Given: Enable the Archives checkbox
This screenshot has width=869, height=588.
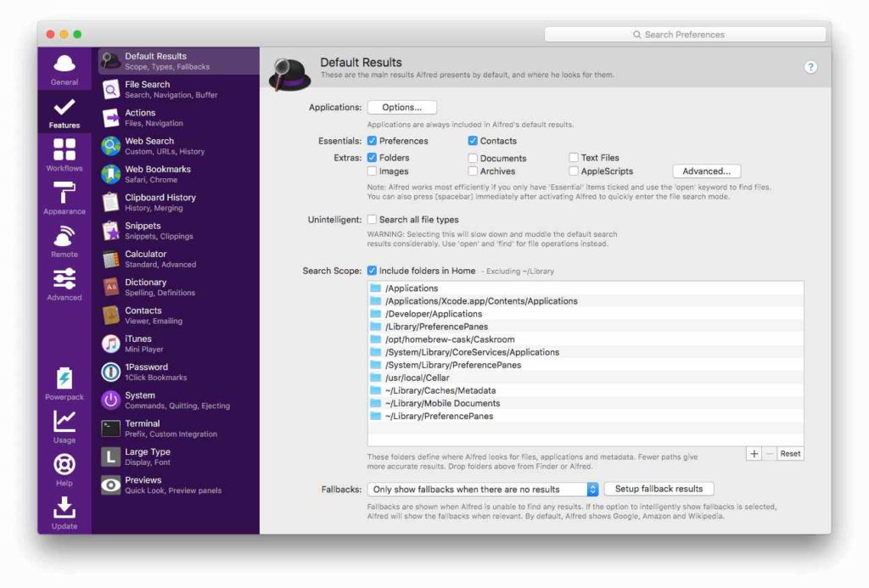Looking at the screenshot, I should pyautogui.click(x=473, y=171).
